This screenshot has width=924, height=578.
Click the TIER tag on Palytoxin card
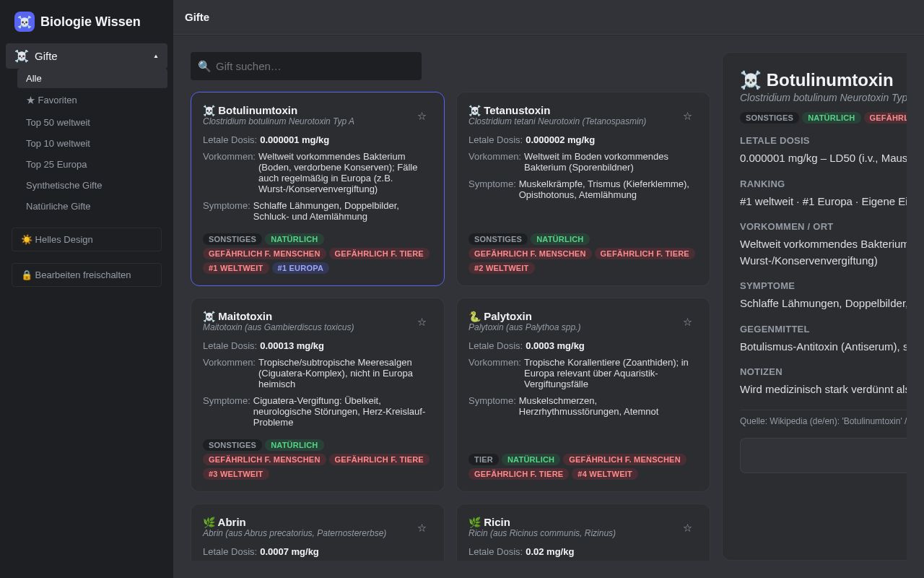(x=484, y=460)
